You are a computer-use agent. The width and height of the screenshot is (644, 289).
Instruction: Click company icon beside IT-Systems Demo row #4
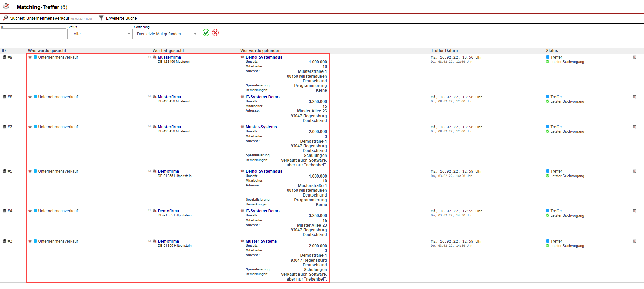coord(242,211)
